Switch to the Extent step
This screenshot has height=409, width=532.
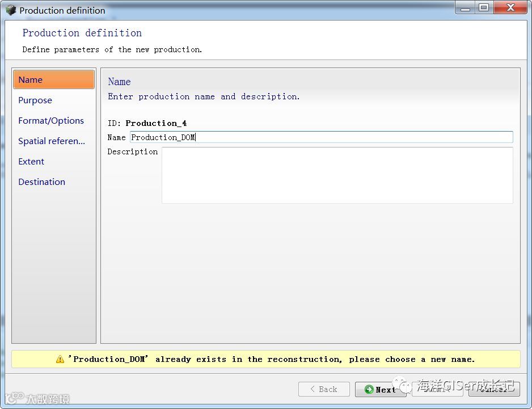tap(31, 161)
